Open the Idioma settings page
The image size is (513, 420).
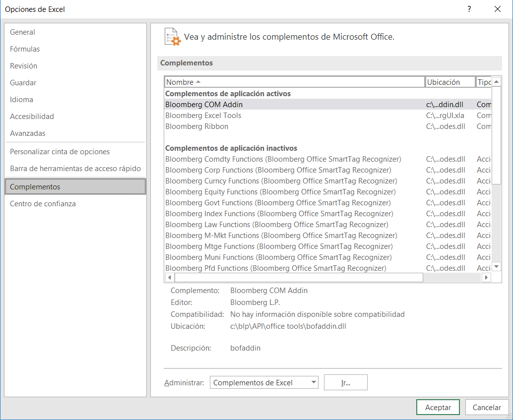point(75,100)
